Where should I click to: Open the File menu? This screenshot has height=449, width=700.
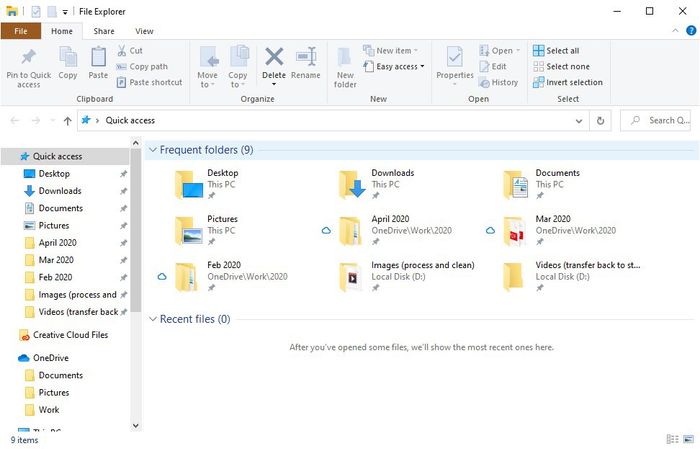20,31
